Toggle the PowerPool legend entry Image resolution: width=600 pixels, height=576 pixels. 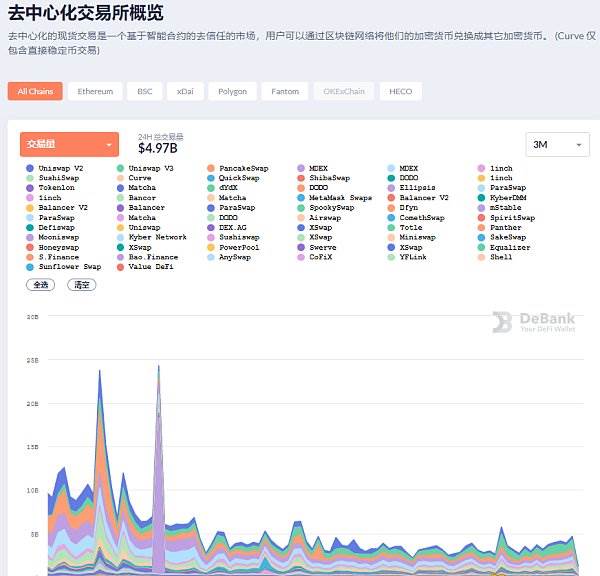click(233, 248)
